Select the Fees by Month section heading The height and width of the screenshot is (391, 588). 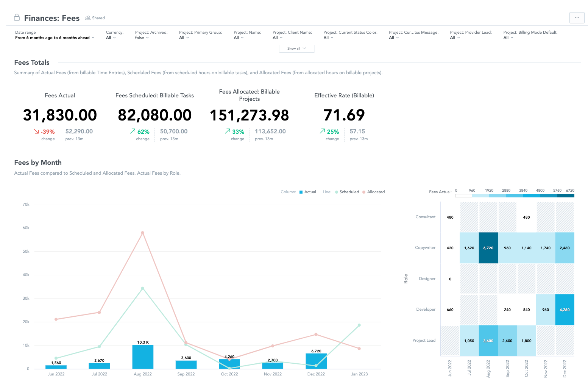37,162
